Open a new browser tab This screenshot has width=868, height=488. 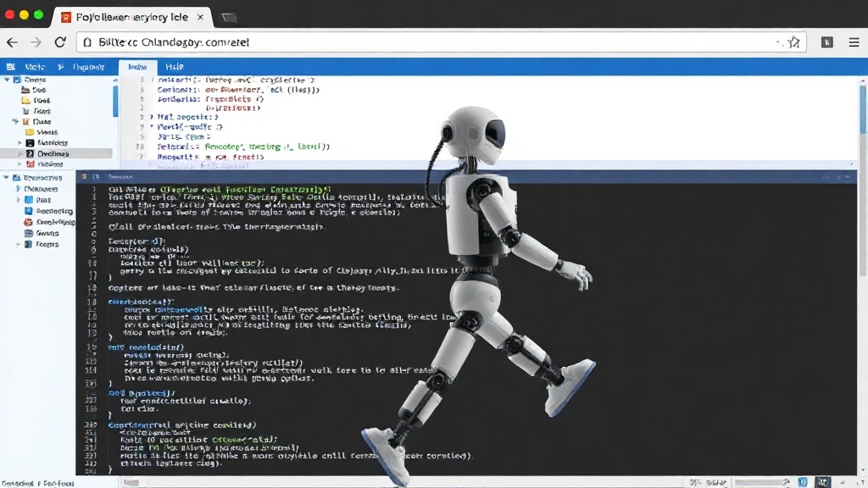[229, 18]
